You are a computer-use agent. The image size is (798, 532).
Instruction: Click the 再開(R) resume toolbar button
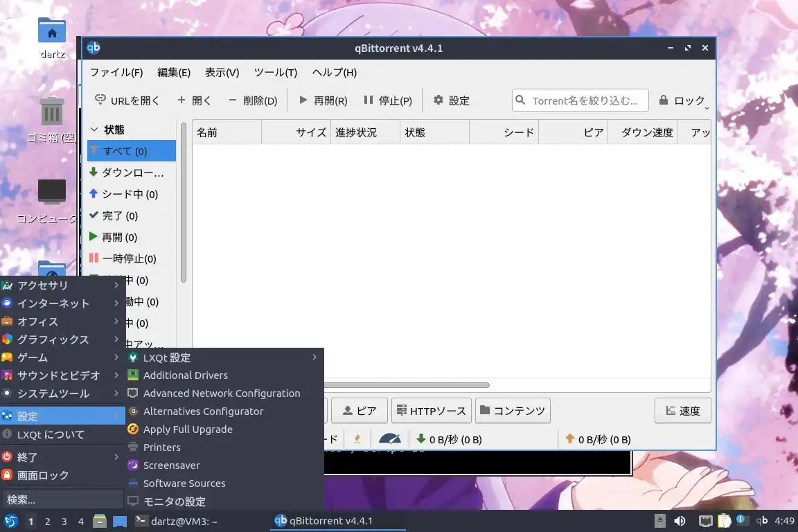point(323,100)
